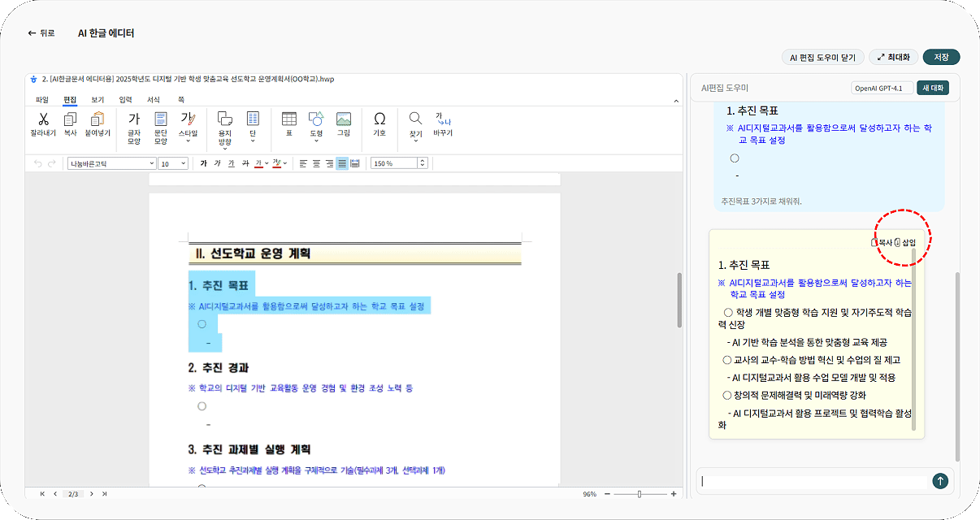Open the 서식 ribbon tab
This screenshot has width=980, height=520.
coord(153,99)
